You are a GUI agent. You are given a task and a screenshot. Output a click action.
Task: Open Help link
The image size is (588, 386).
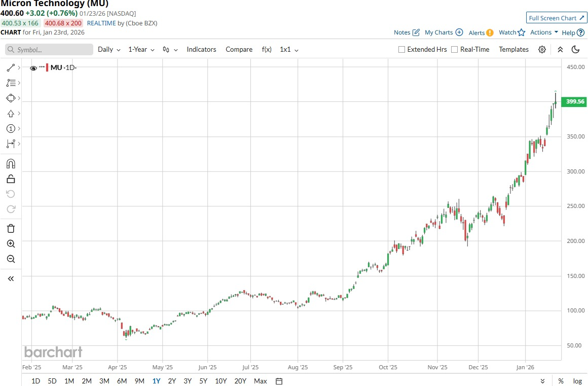pyautogui.click(x=573, y=32)
